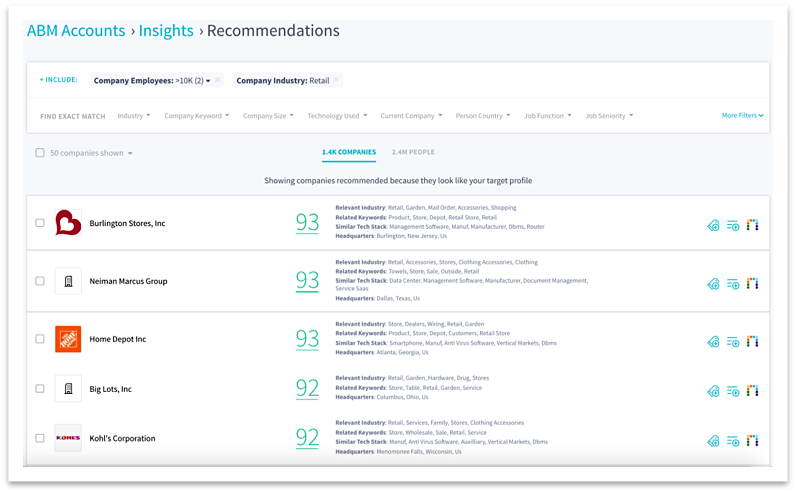Click the orange Home Depot logo
796x493 pixels.
68,339
